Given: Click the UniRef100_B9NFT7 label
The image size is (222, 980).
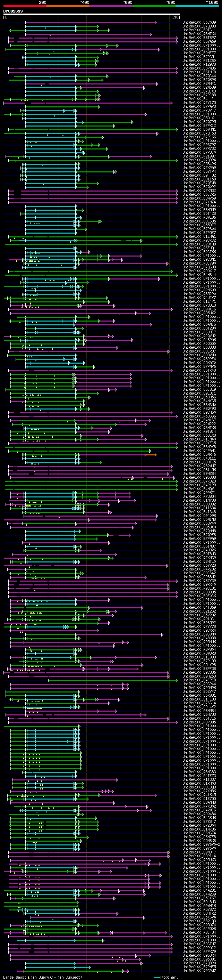Looking at the screenshot, I should click(199, 53).
